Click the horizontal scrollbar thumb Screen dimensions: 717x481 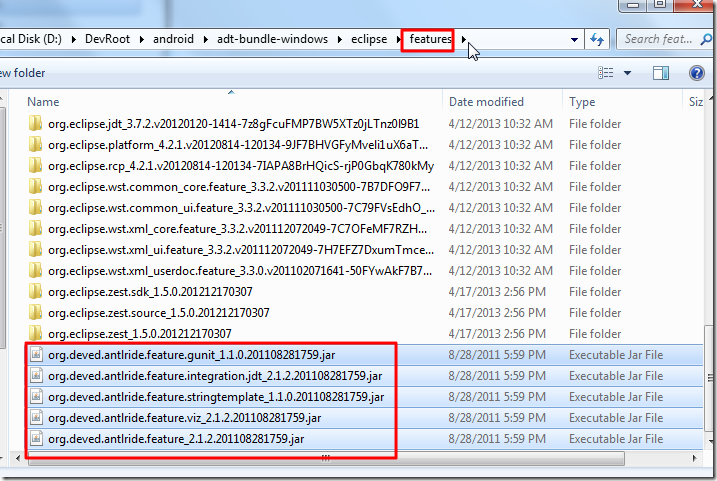point(326,458)
